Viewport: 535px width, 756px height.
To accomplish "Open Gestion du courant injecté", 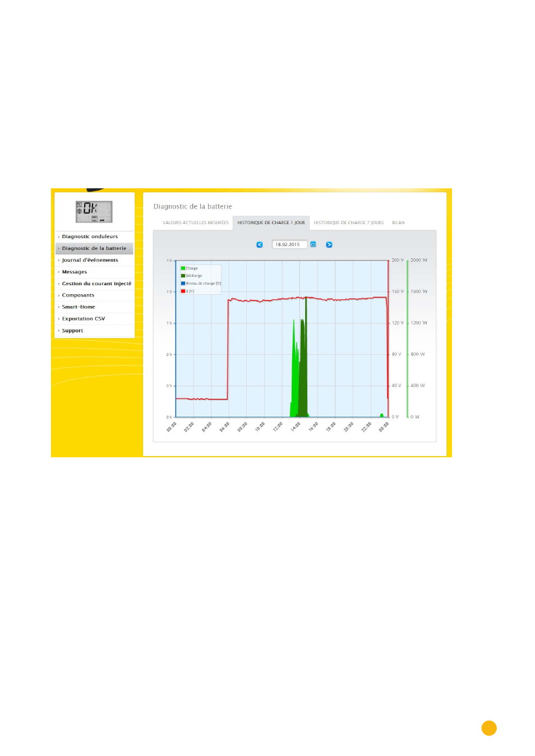I will click(94, 284).
